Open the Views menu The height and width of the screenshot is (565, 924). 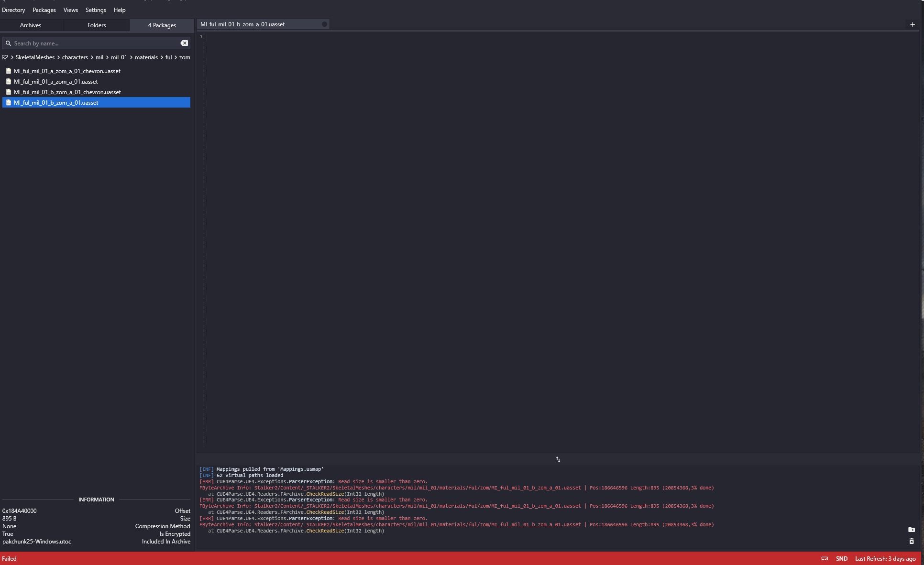coord(71,10)
